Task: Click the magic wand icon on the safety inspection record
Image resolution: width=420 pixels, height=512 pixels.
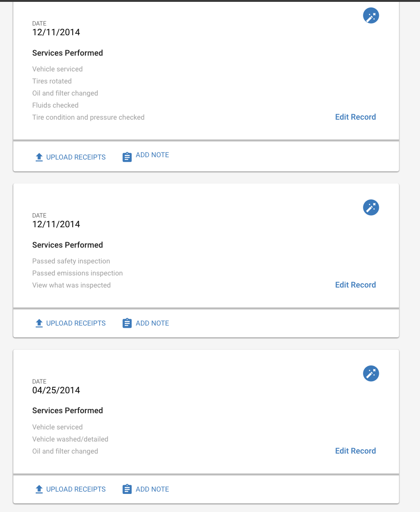Action: point(371,207)
